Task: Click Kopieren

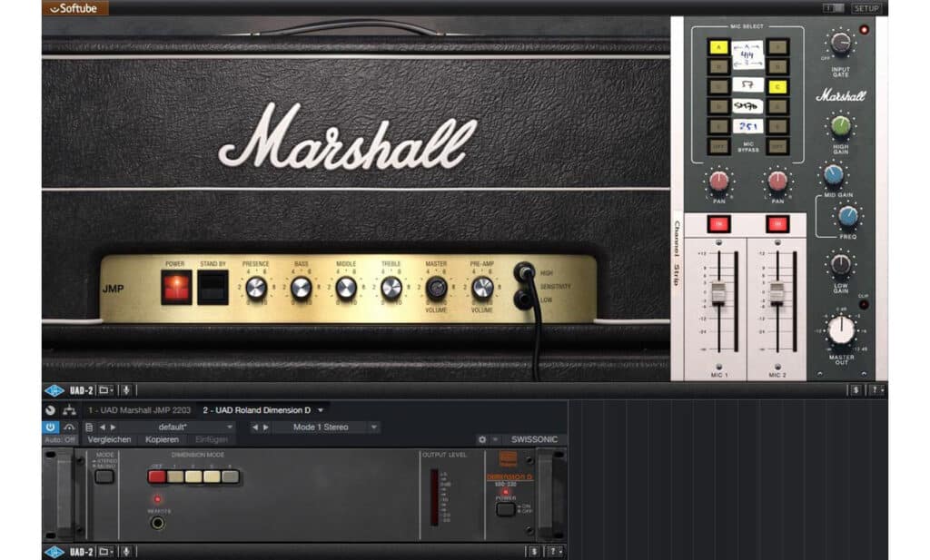Action: [x=162, y=439]
